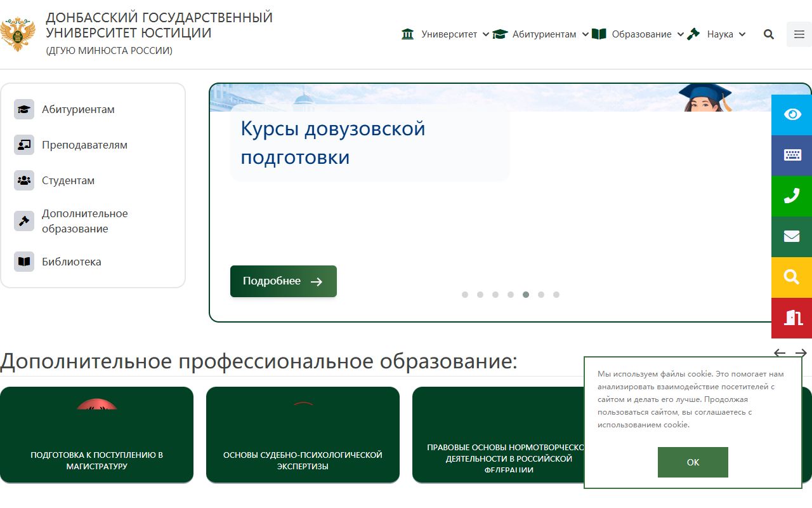812x508 pixels.
Task: Click the Подробнее button on slider
Action: click(x=284, y=281)
